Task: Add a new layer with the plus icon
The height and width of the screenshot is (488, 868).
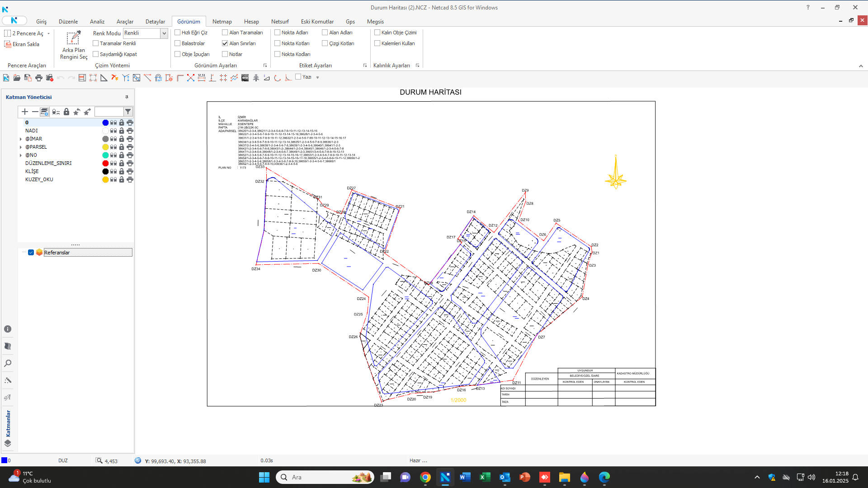Action: point(25,112)
